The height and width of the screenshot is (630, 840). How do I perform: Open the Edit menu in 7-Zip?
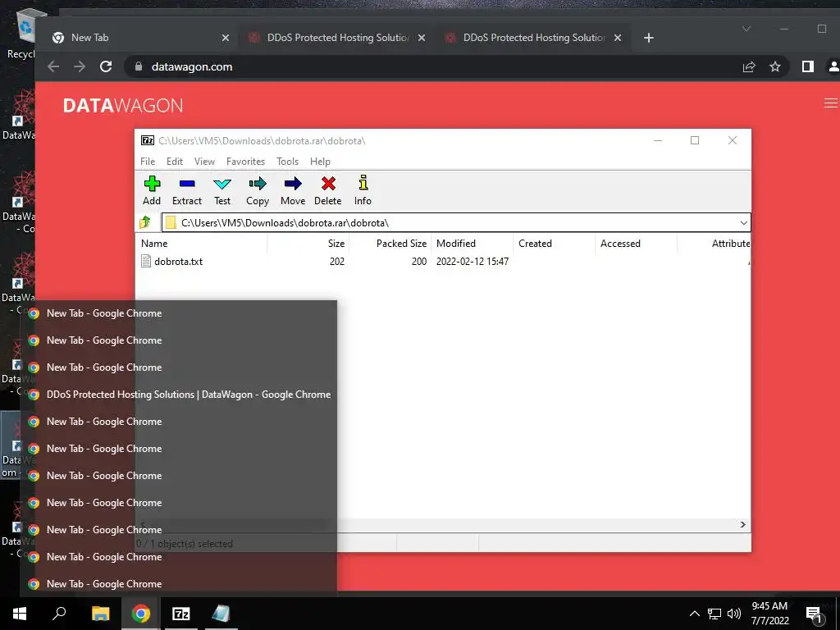pyautogui.click(x=175, y=162)
